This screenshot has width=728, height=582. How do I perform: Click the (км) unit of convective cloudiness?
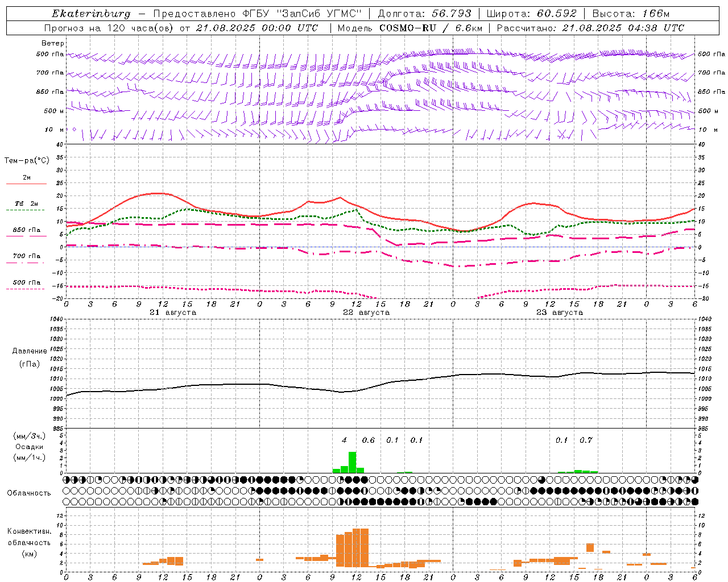[30, 554]
